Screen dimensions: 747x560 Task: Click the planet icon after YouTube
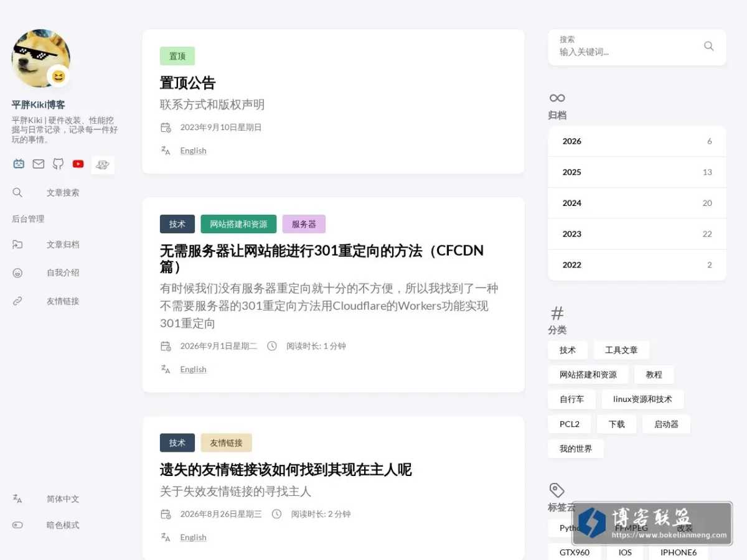[x=103, y=165]
